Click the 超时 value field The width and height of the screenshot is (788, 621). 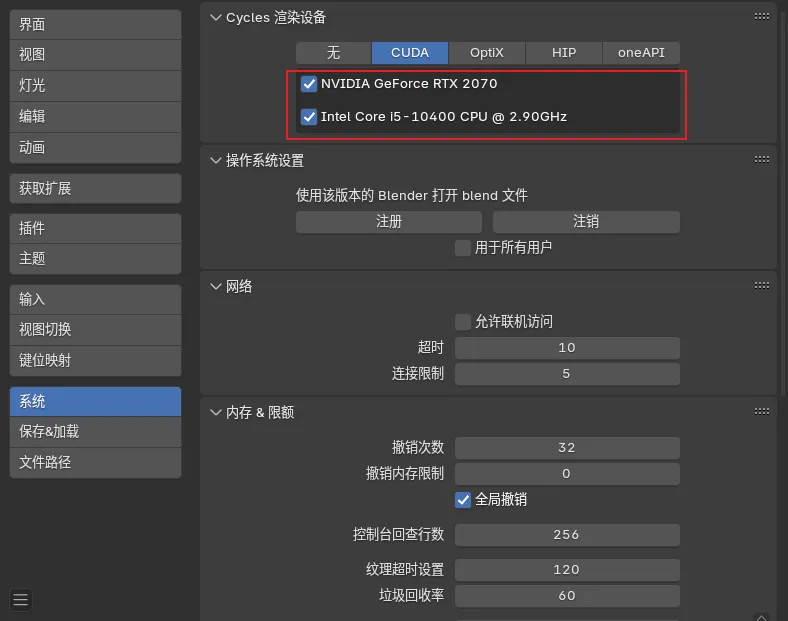(x=567, y=348)
